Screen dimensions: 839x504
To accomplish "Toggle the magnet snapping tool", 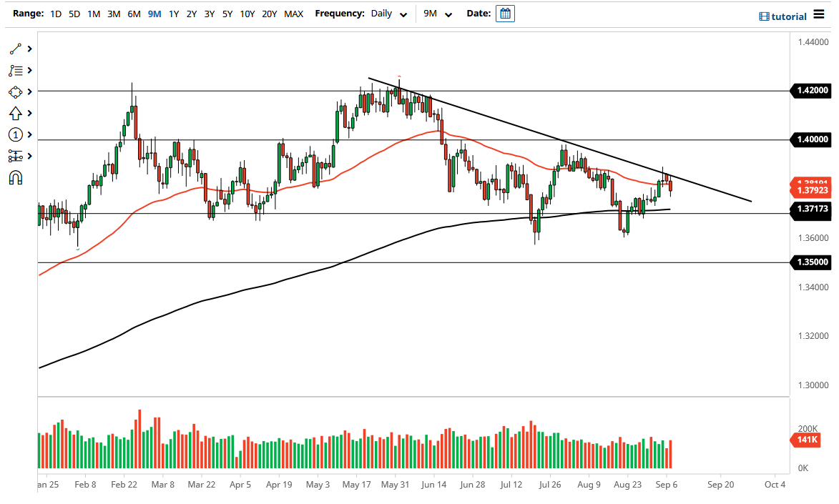I will tap(14, 177).
